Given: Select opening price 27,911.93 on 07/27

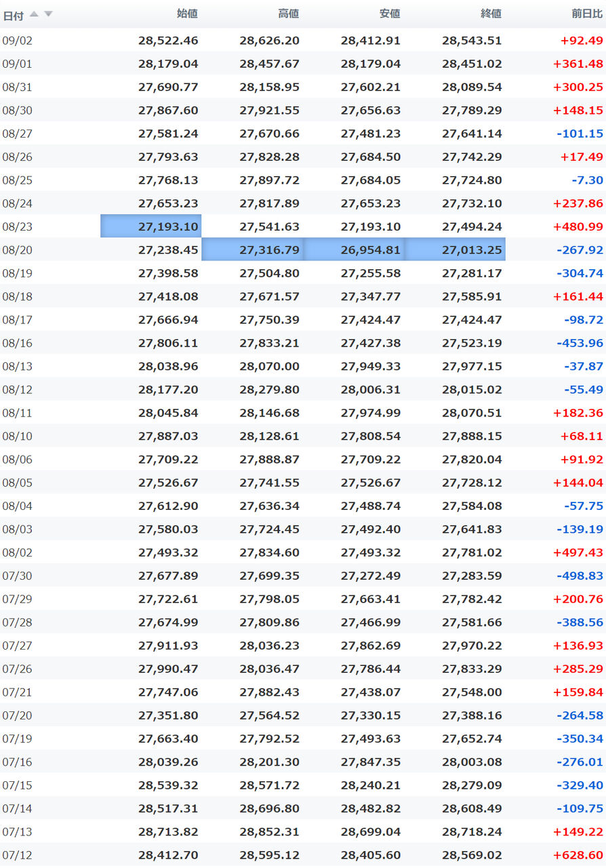Looking at the screenshot, I should [168, 646].
